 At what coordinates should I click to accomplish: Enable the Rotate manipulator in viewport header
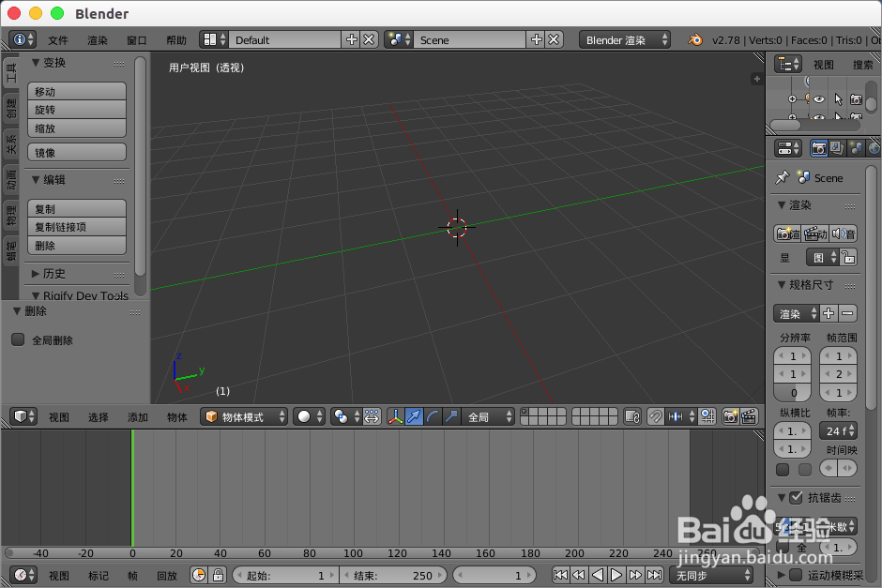pyautogui.click(x=432, y=416)
